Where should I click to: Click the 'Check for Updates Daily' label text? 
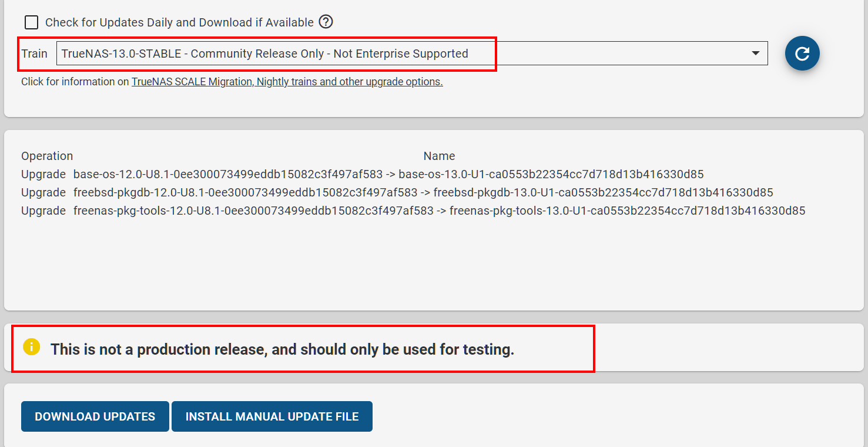(x=179, y=22)
